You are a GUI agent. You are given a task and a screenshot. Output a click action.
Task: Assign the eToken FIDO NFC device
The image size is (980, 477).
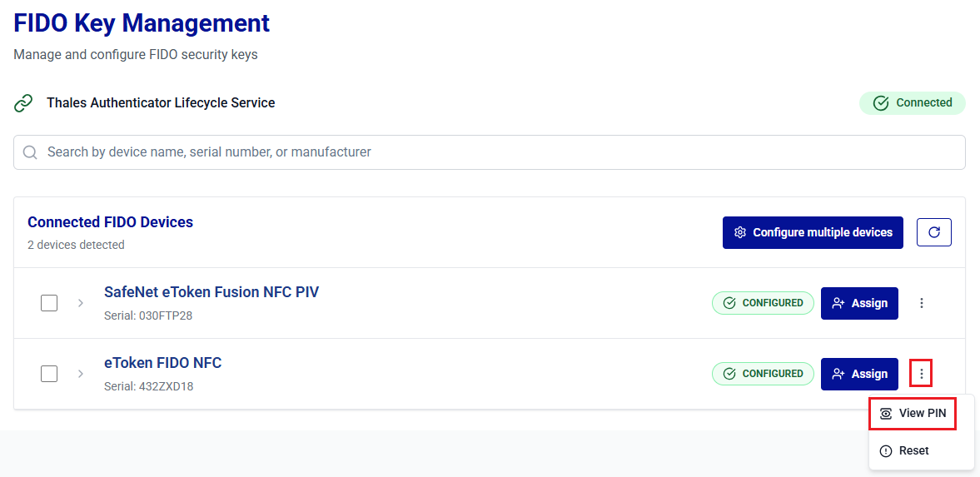[x=859, y=374]
